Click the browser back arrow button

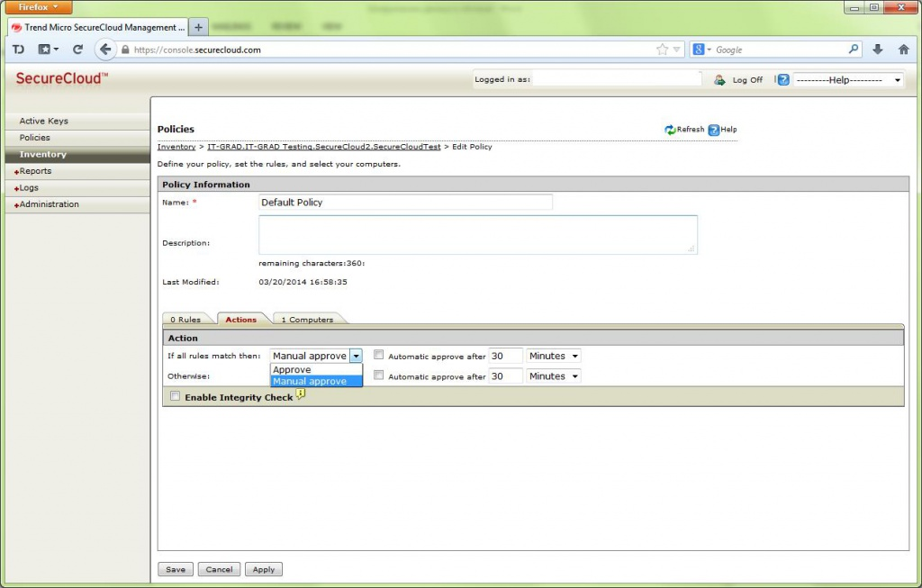coord(105,50)
